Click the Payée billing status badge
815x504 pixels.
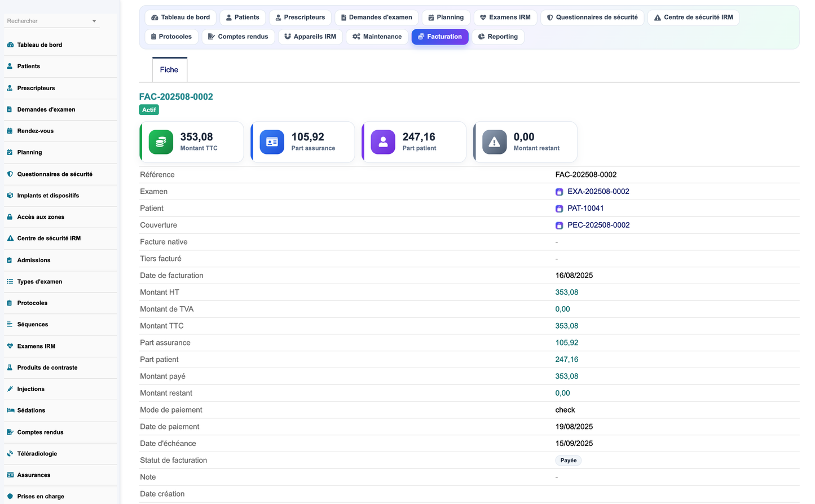pos(569,461)
